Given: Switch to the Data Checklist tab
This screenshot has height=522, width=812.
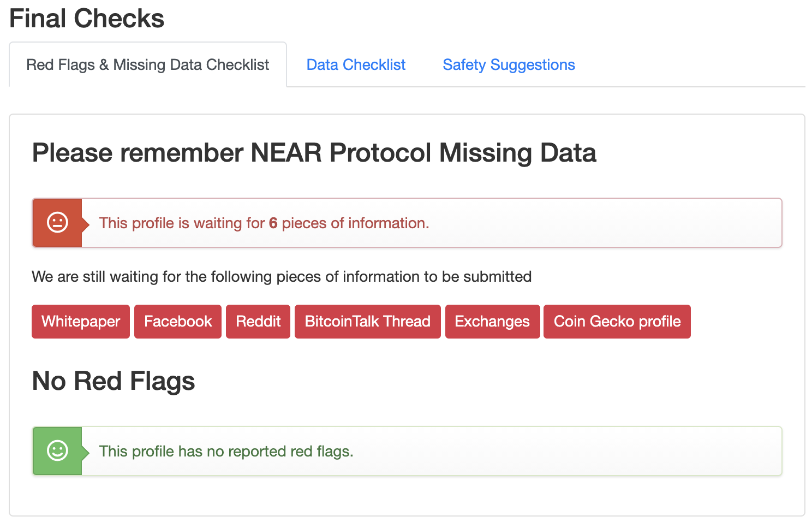Looking at the screenshot, I should pos(356,65).
